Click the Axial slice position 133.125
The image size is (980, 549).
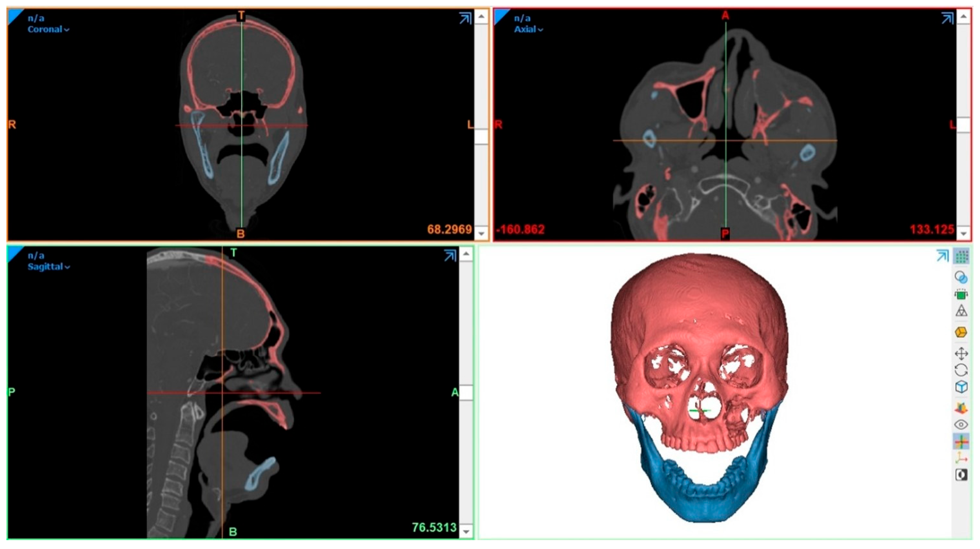coord(932,230)
